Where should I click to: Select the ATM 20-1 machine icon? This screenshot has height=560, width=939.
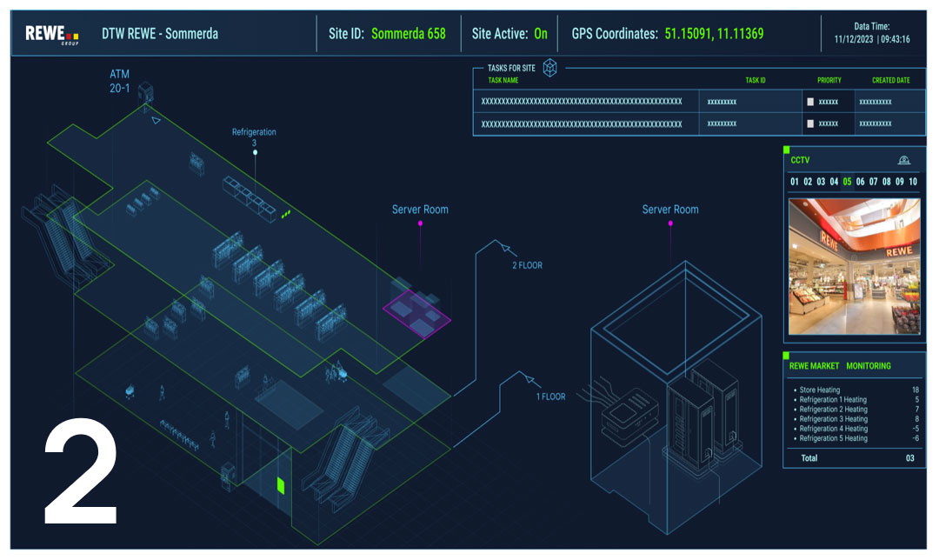[144, 90]
